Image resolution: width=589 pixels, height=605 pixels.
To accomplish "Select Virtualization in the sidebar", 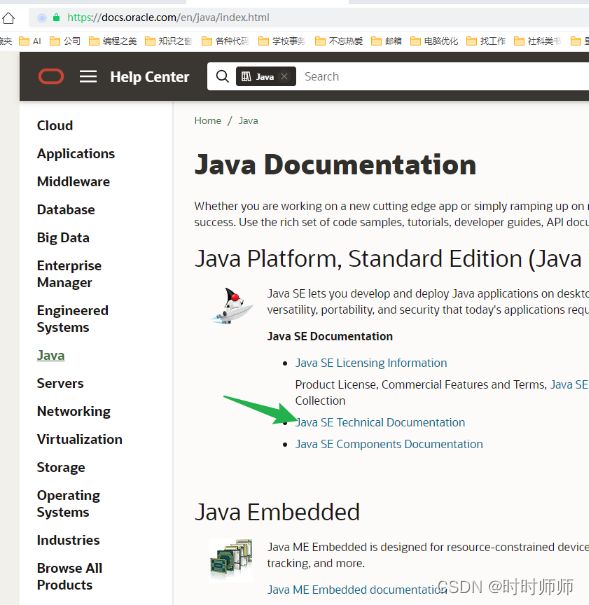I will coord(80,439).
